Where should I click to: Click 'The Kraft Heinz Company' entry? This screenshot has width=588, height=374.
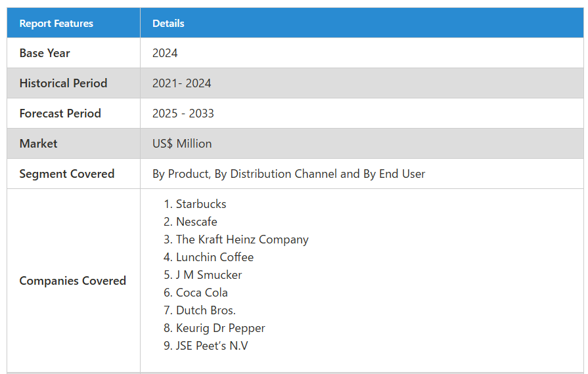coord(242,239)
